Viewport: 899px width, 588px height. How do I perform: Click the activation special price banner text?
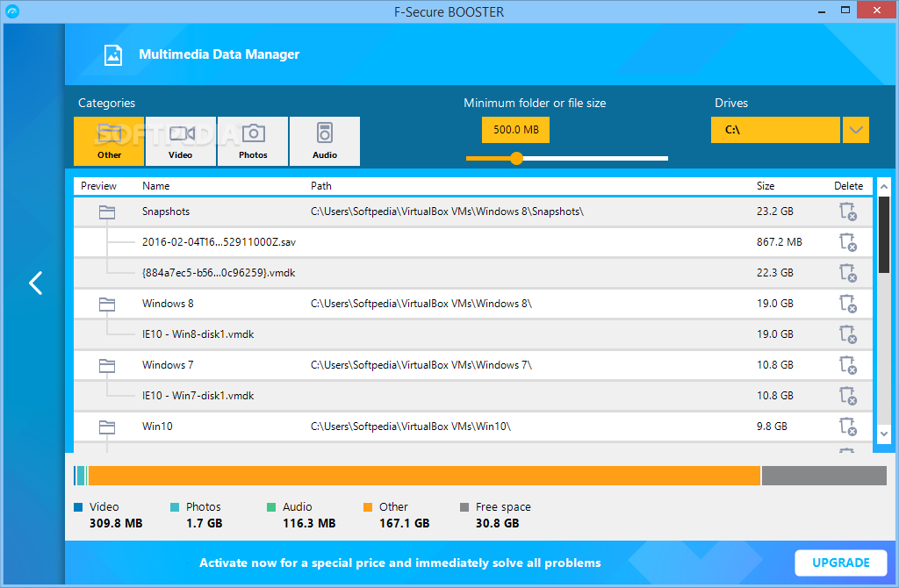click(x=400, y=563)
